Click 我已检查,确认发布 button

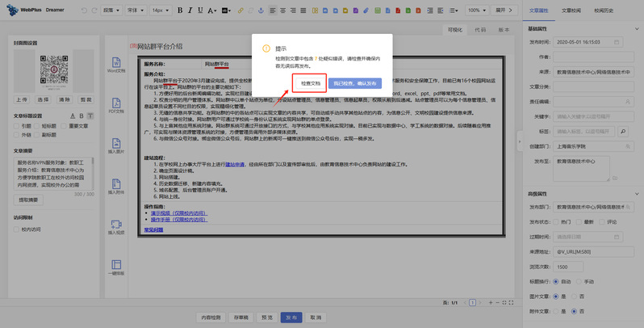coord(355,83)
